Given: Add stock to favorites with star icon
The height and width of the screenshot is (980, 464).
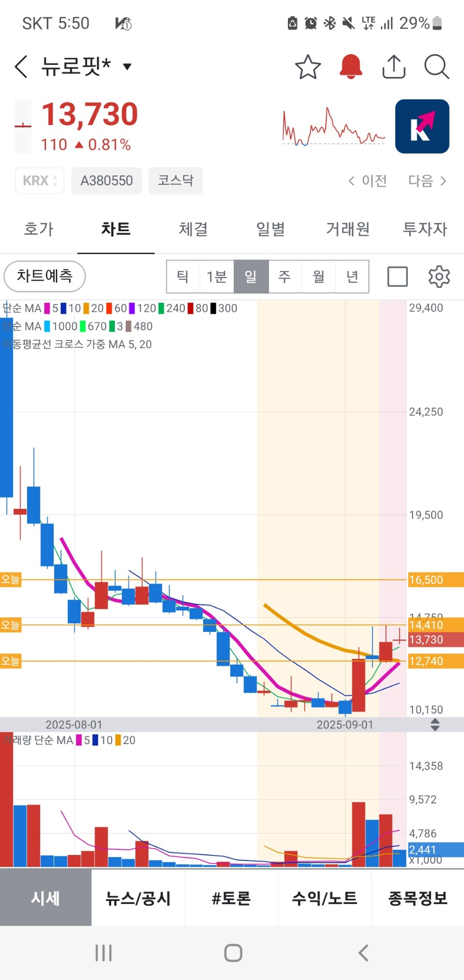Looking at the screenshot, I should coord(308,67).
